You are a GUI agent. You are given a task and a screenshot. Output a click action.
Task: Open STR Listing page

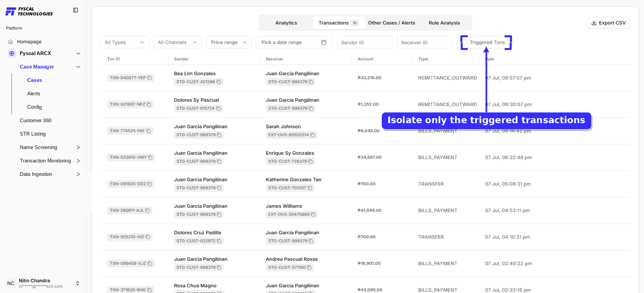[33, 134]
